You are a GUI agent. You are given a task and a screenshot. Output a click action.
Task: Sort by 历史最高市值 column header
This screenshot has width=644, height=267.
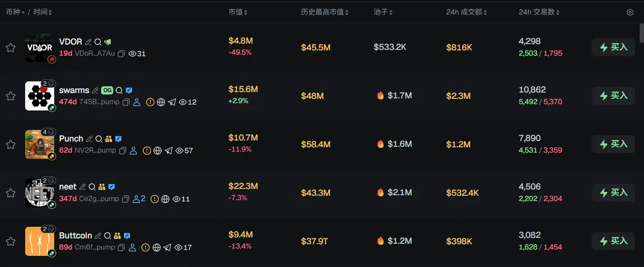coord(324,12)
